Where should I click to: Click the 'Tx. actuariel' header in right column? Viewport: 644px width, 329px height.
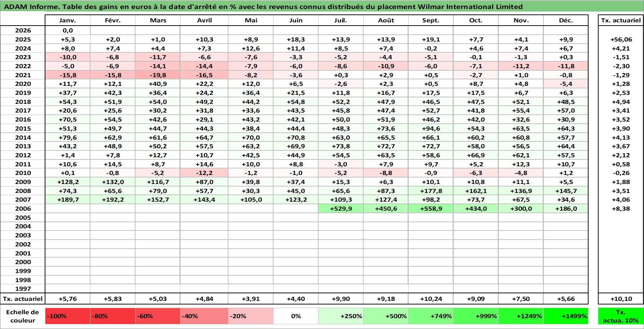621,21
